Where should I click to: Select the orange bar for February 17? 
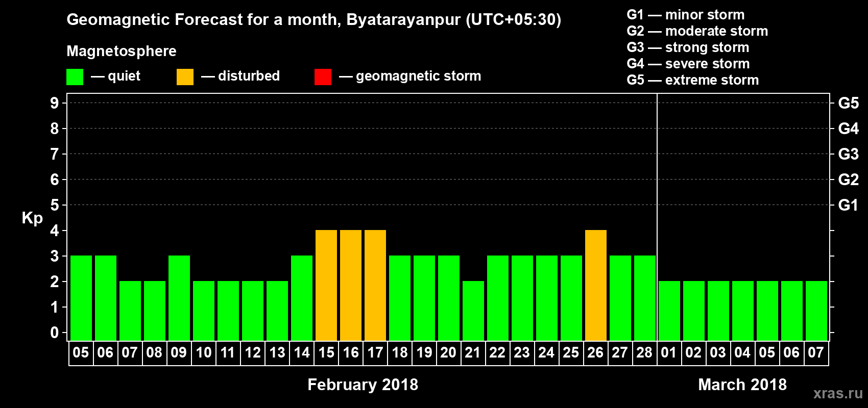[375, 285]
